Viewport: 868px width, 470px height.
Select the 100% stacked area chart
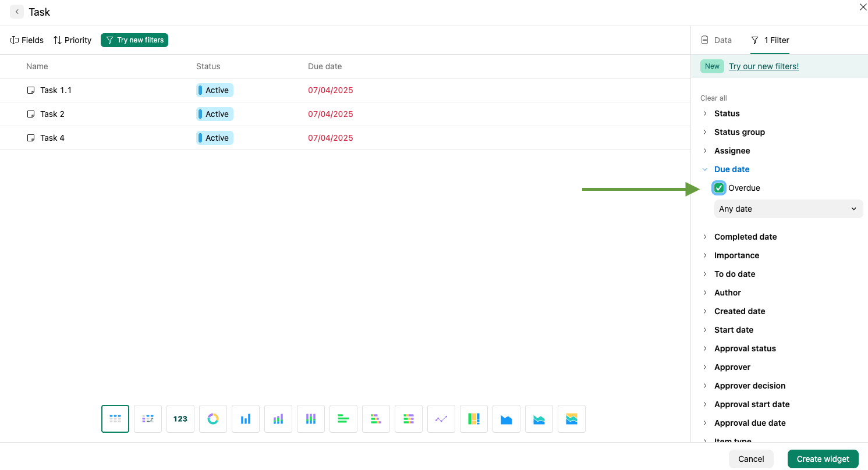[x=572, y=419]
